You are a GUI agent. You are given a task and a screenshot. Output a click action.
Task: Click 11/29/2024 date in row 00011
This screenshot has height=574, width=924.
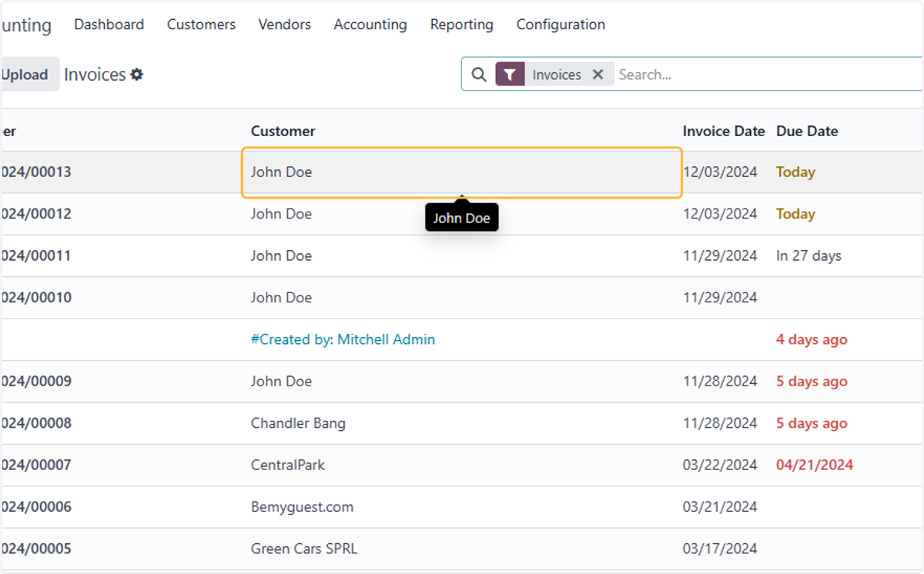point(720,255)
